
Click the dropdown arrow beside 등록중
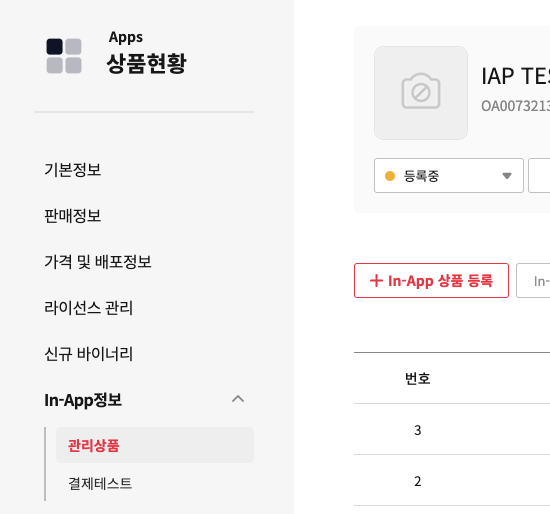coord(507,176)
